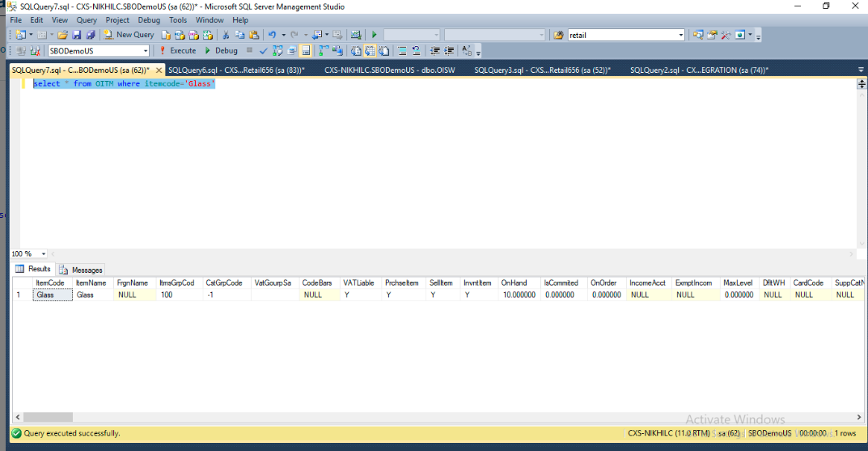Click the Paste clipboard icon
The height and width of the screenshot is (451, 868).
coord(253,35)
